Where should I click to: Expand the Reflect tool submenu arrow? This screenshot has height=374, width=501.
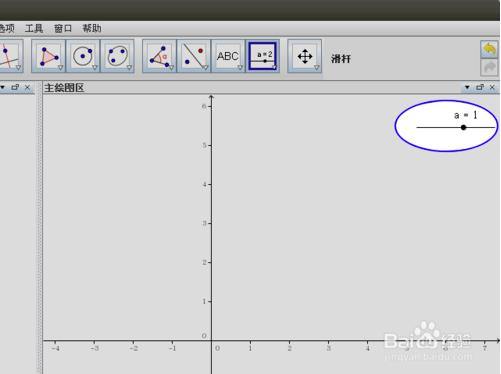point(206,68)
